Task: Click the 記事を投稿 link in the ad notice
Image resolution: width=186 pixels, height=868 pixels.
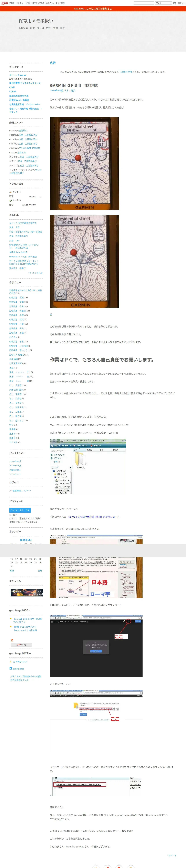Action: [x=126, y=72]
